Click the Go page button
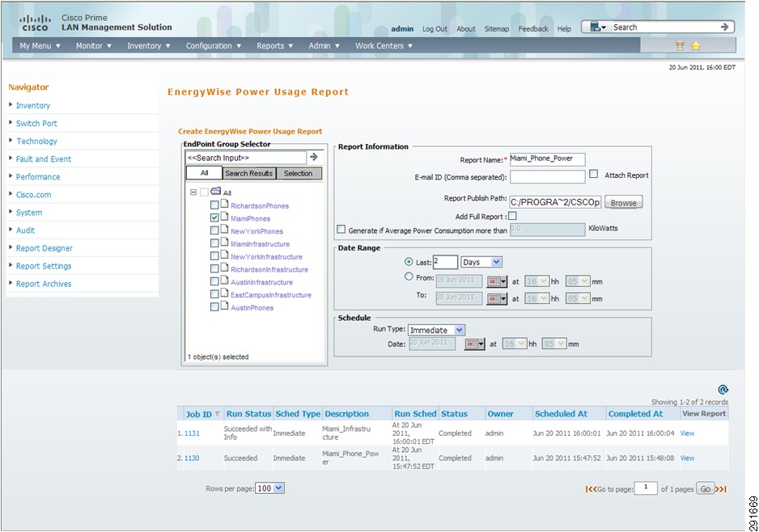 pos(706,488)
